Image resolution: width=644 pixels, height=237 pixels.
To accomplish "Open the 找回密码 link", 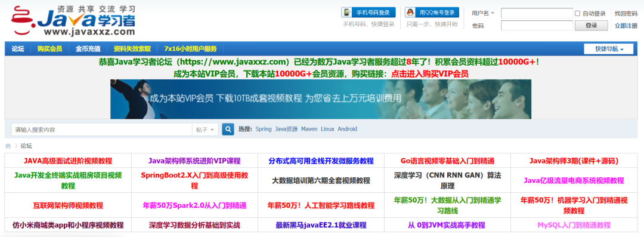I will (x=626, y=14).
